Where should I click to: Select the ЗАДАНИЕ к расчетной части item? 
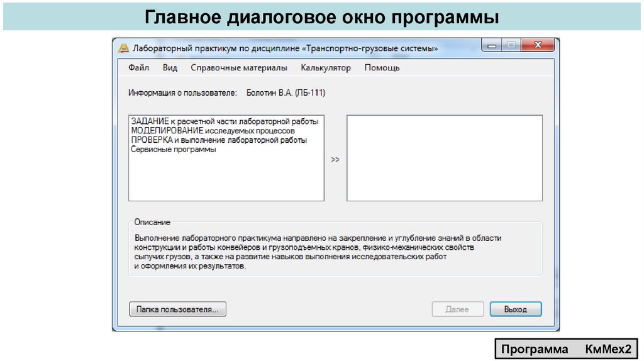point(225,121)
